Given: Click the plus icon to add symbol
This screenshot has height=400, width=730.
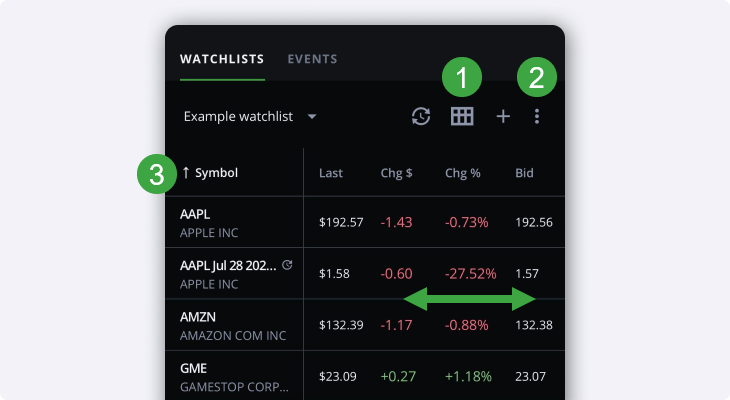Looking at the screenshot, I should pyautogui.click(x=503, y=117).
